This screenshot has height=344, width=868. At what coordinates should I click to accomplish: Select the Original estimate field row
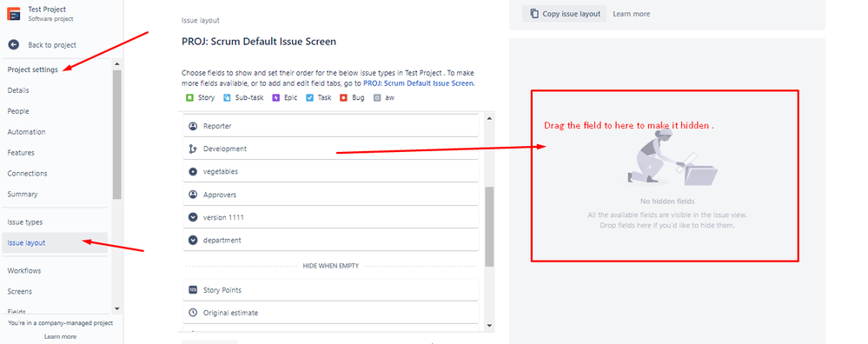[330, 313]
